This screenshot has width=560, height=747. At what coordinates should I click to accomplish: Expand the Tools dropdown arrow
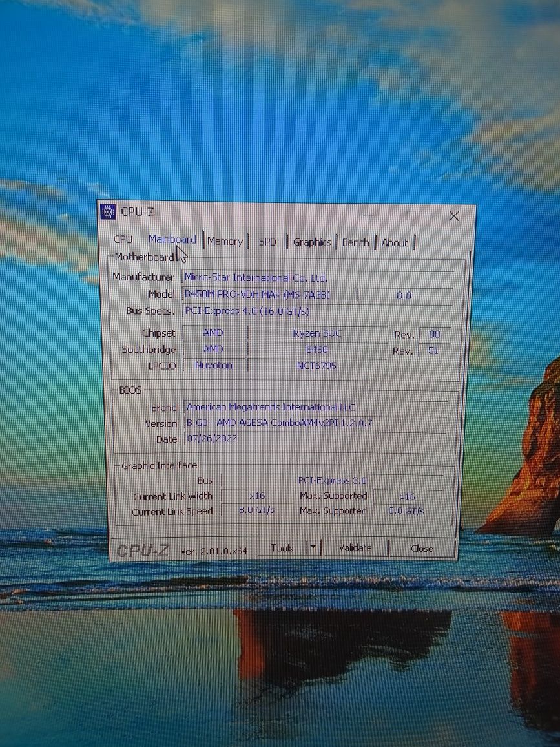[x=313, y=548]
